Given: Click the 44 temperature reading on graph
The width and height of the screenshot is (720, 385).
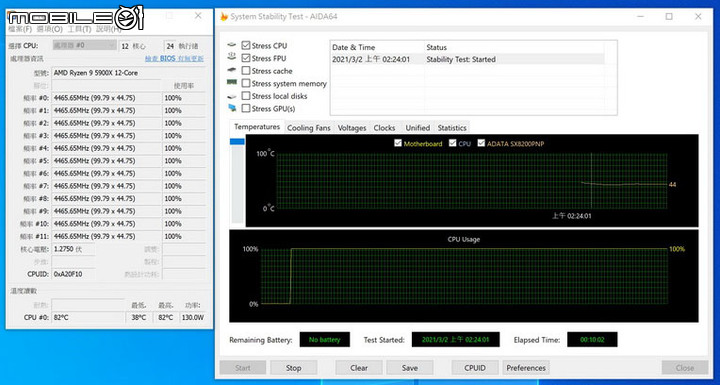Looking at the screenshot, I should click(x=672, y=184).
